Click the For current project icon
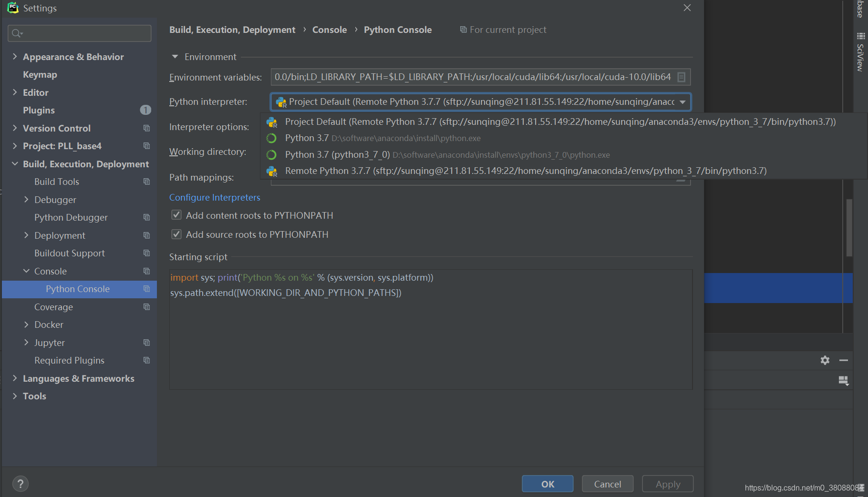 pos(463,30)
